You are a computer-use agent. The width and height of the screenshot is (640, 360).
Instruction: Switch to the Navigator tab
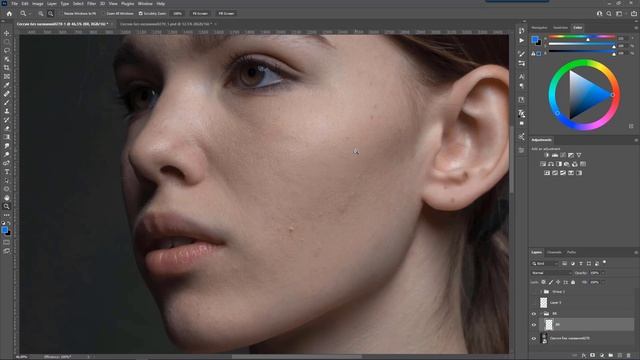click(540, 28)
